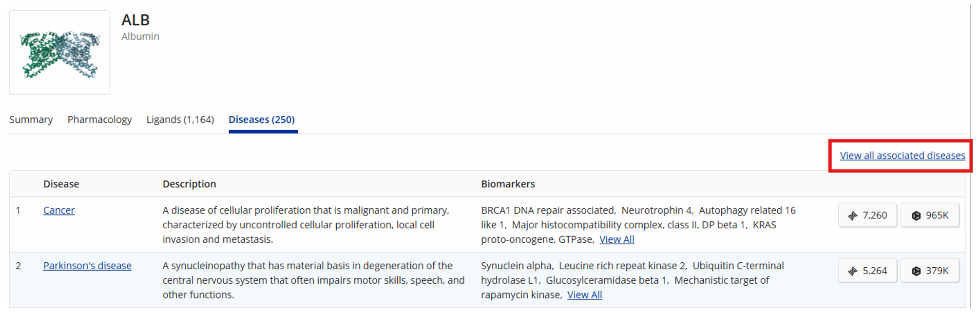Viewport: 980px width, 315px height.
Task: Click the Disease column header
Action: [x=61, y=184]
